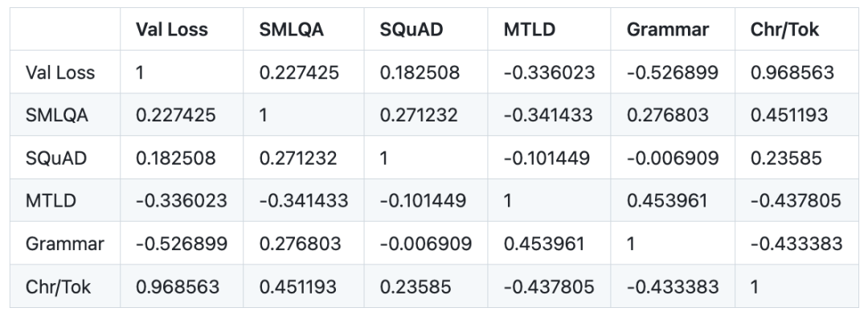Click the SQuAD column header
Viewport: 868px width, 316px height.
411,29
